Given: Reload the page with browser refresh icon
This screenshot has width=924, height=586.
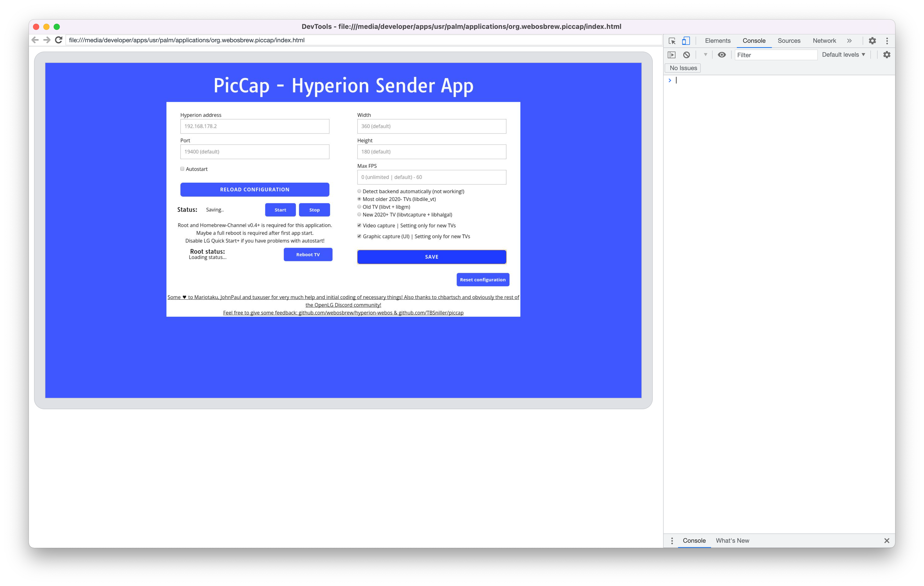Looking at the screenshot, I should point(59,39).
